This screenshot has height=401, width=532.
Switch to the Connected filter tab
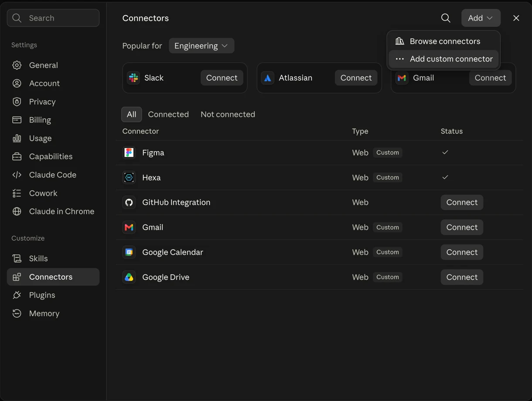(x=168, y=114)
